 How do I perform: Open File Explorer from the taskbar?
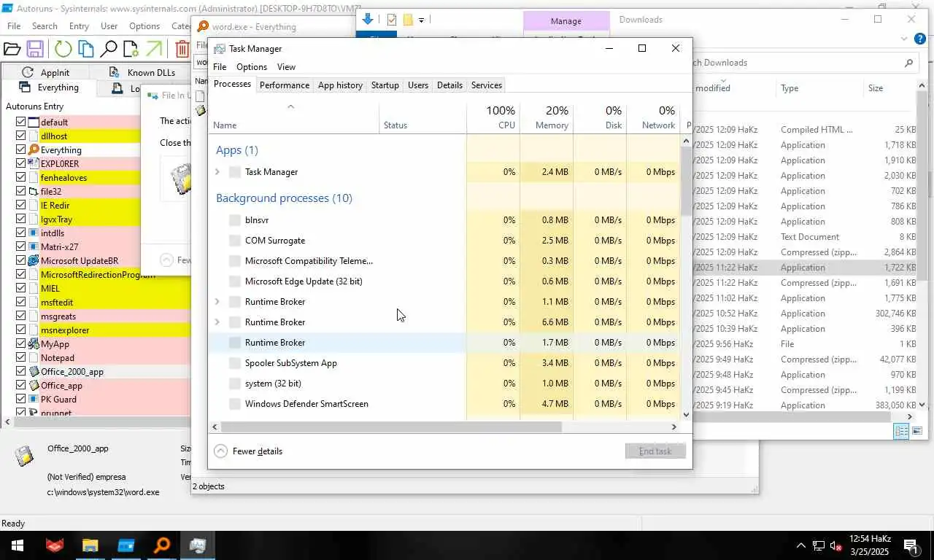pos(90,545)
